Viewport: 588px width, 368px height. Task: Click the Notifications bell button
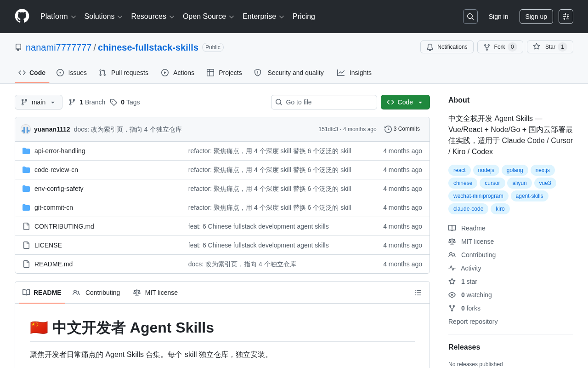click(x=447, y=47)
